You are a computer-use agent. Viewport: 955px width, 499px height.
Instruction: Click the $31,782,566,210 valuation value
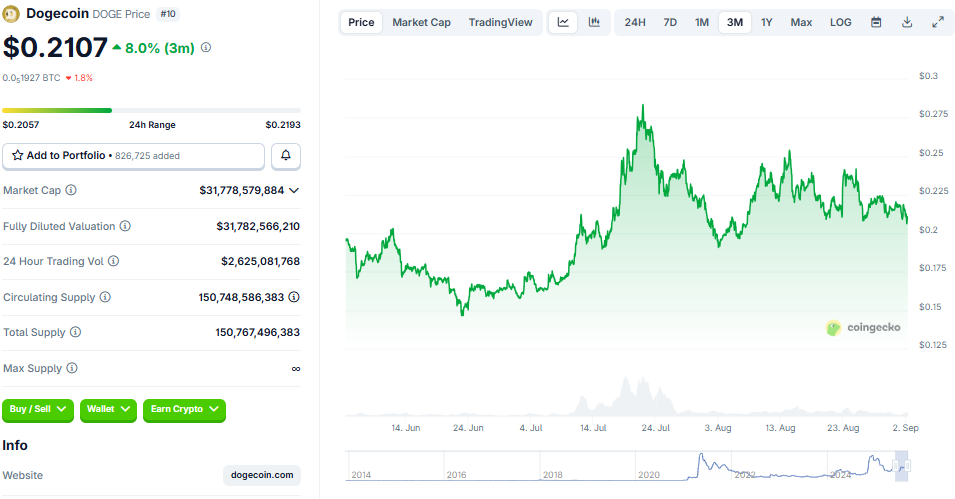[258, 226]
